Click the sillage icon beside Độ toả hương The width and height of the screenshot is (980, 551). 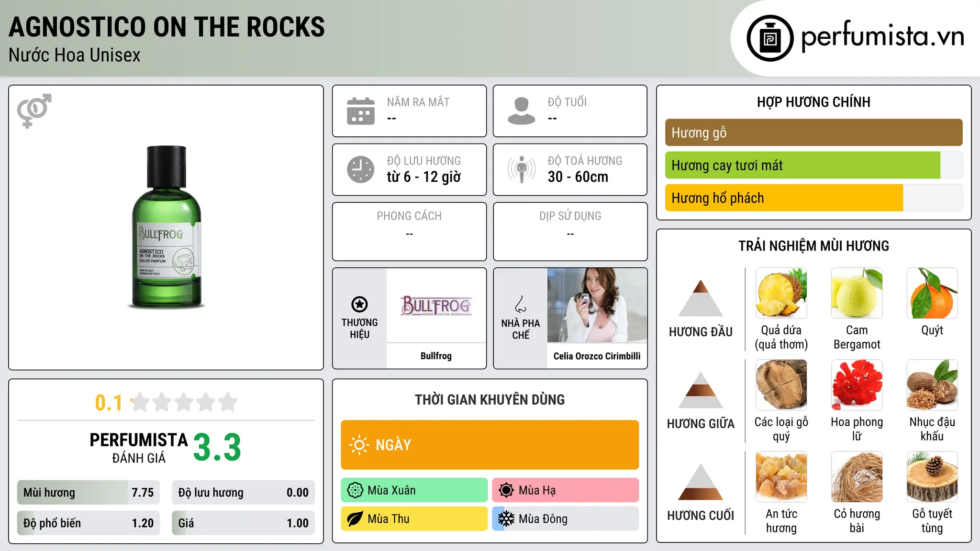pyautogui.click(x=522, y=169)
